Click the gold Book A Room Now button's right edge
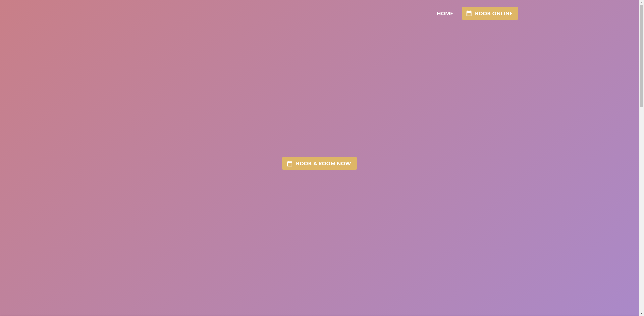 (354, 163)
